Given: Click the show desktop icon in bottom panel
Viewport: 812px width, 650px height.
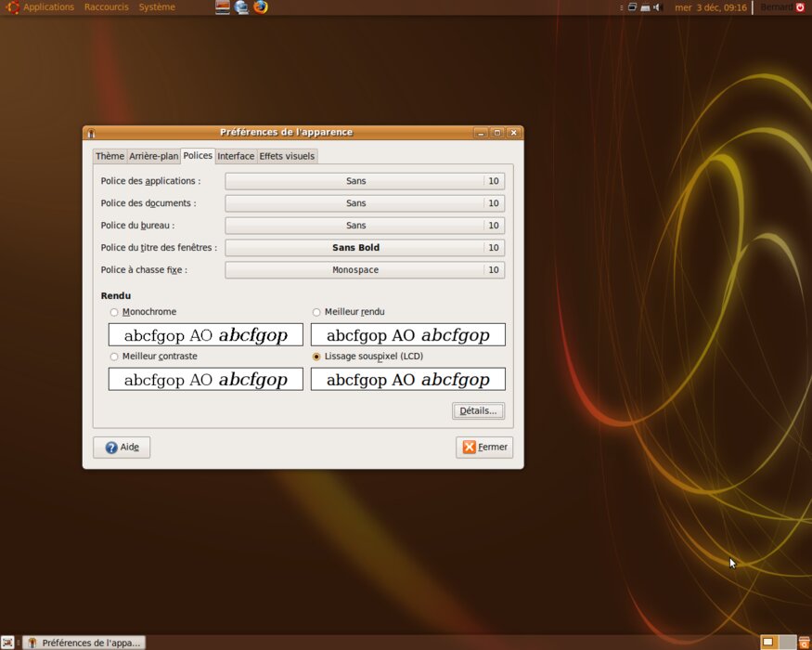Looking at the screenshot, I should point(7,643).
